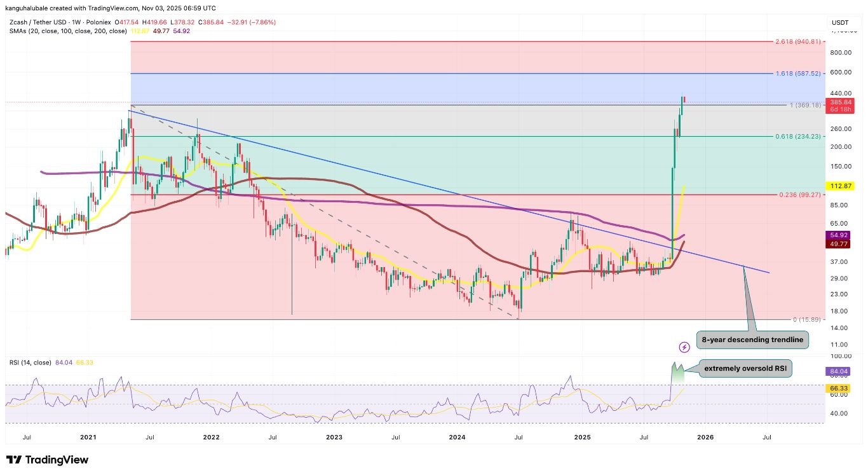The height and width of the screenshot is (475, 868).
Task: Click the purple 84.04 RSI value label
Action: pos(839,371)
